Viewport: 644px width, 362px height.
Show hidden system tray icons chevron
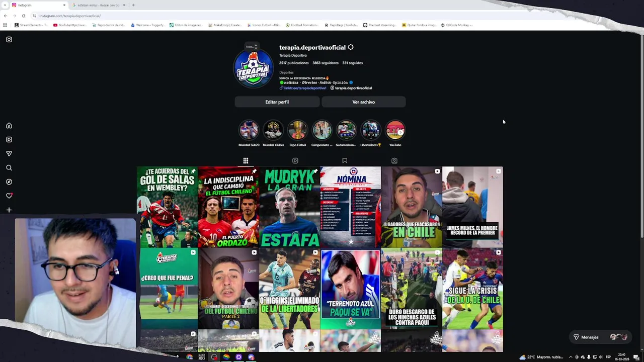571,357
